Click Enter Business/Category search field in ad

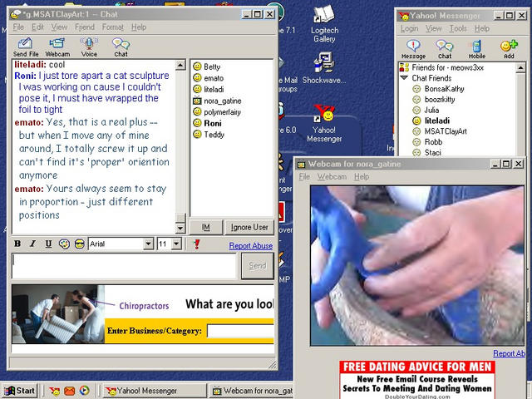point(240,331)
